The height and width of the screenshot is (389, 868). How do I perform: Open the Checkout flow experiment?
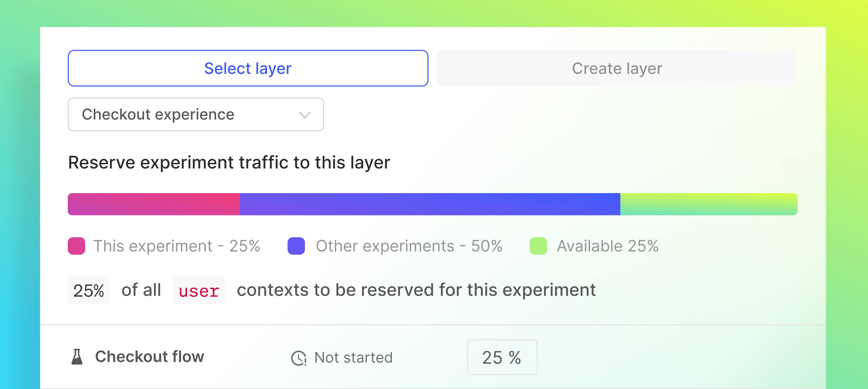tap(150, 357)
